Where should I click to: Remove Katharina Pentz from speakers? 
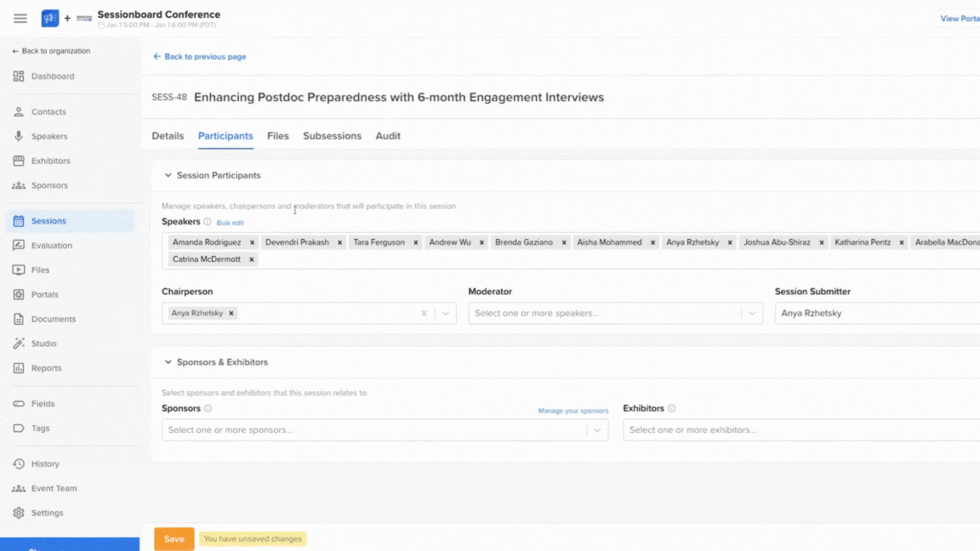(902, 242)
